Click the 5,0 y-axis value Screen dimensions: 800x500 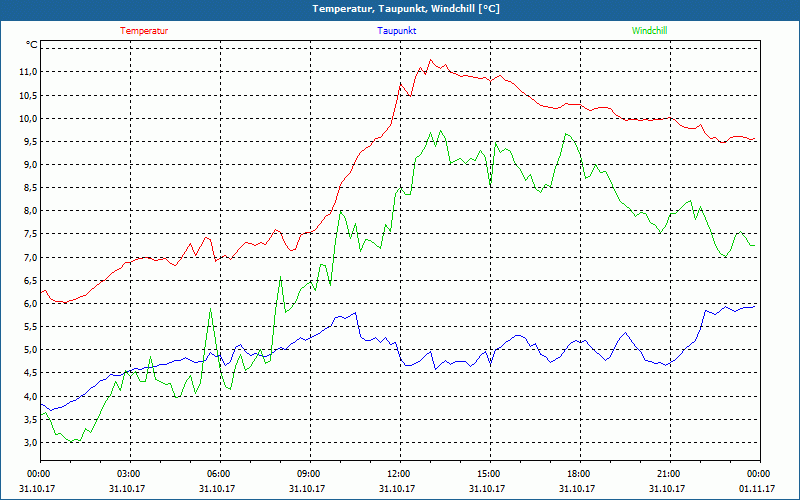click(x=30, y=350)
